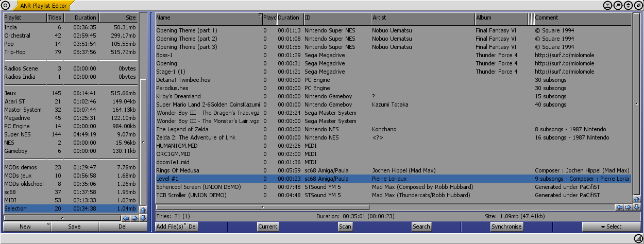The image size is (644, 244).
Task: Select the Opening Theme (part 2) track
Action: pos(393,39)
